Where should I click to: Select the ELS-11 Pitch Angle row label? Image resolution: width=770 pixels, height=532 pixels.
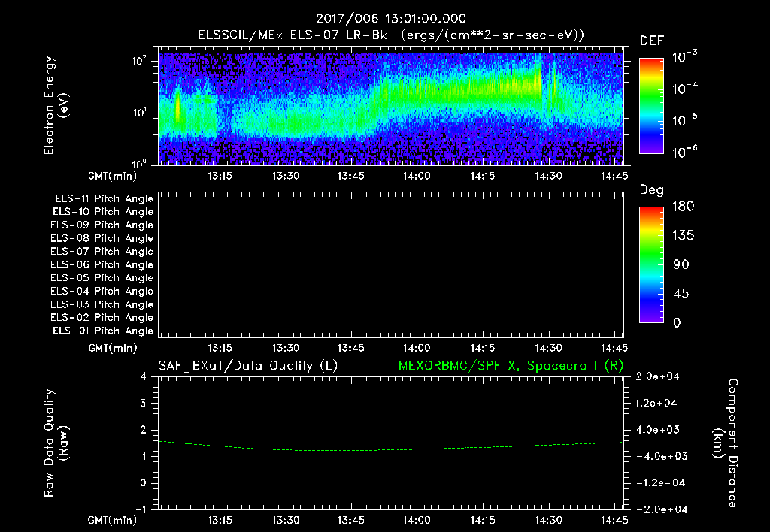[104, 199]
